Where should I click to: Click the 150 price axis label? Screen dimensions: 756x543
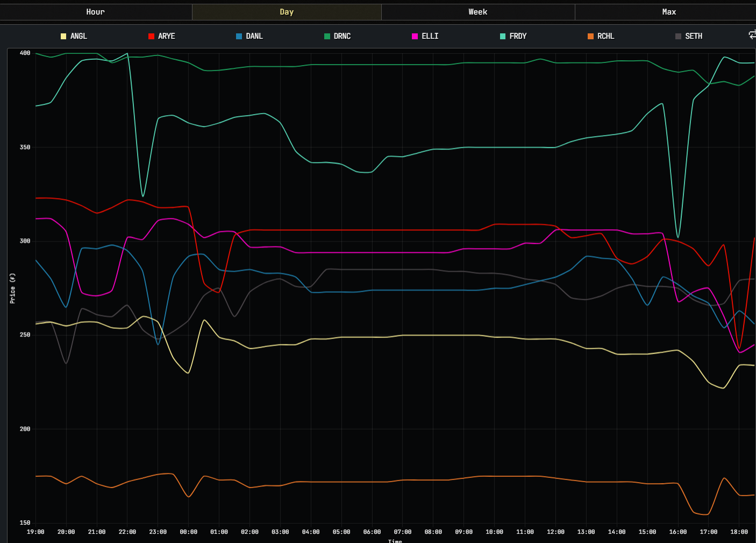pyautogui.click(x=25, y=523)
